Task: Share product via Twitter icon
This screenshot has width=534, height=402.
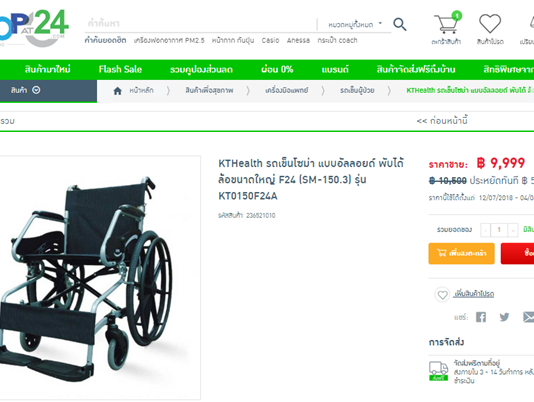Action: (504, 317)
